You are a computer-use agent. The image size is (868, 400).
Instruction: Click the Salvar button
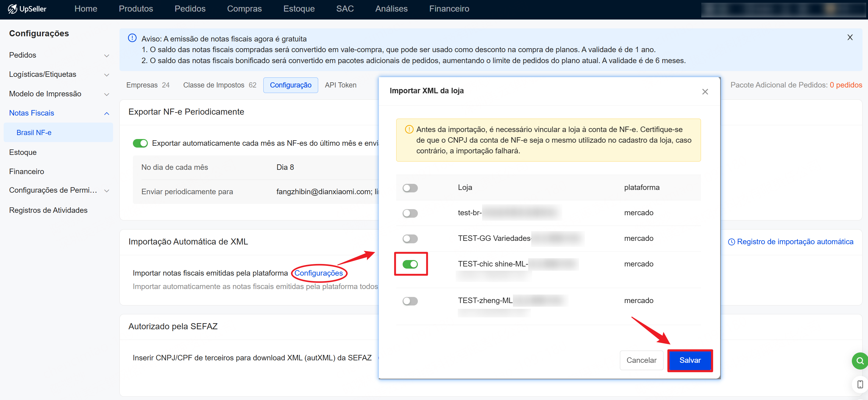click(x=689, y=360)
